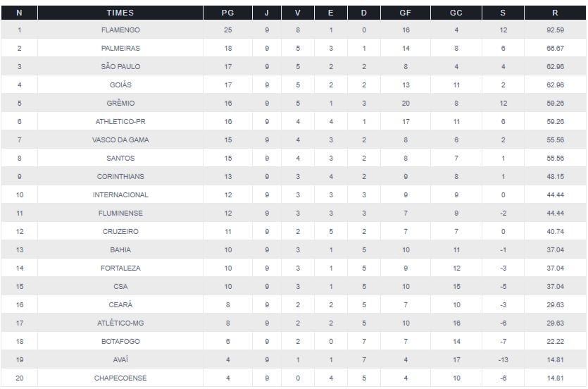
Task: Click the Chapecoense team name
Action: point(120,378)
